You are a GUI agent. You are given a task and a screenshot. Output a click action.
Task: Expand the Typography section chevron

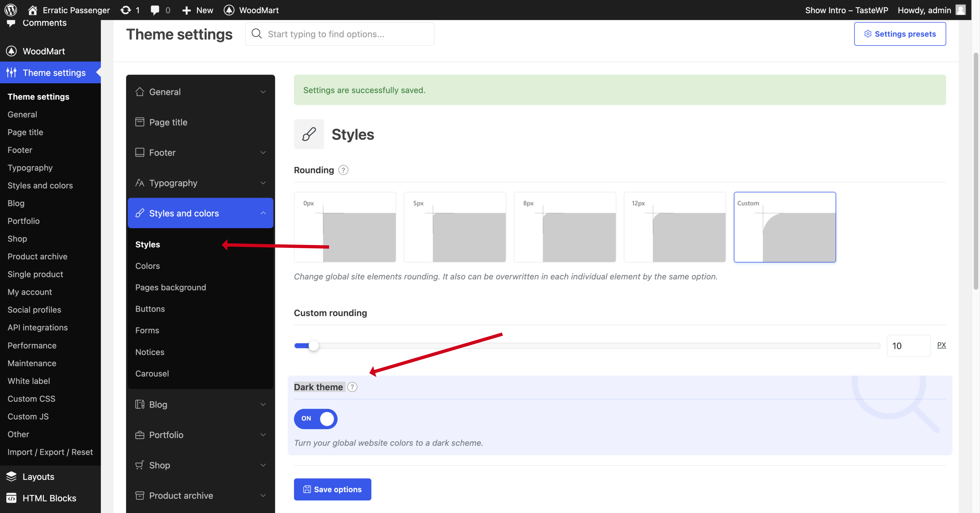click(263, 183)
